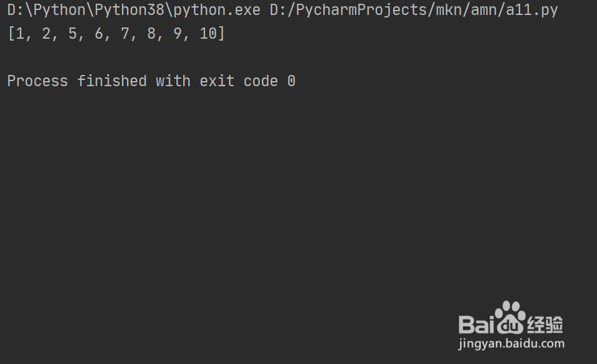Click the number 10 in the printed list
Viewport: 597px width, 364px height.
tap(208, 34)
